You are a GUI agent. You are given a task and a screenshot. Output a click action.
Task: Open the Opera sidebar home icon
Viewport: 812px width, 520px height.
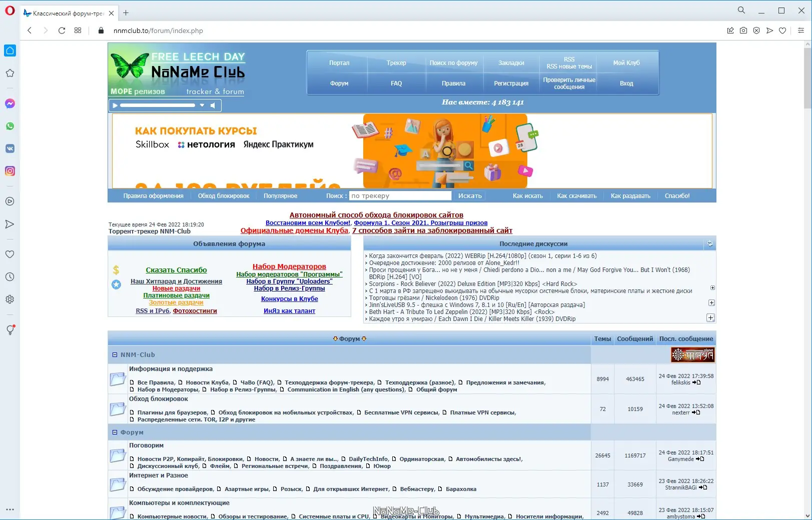tap(10, 50)
